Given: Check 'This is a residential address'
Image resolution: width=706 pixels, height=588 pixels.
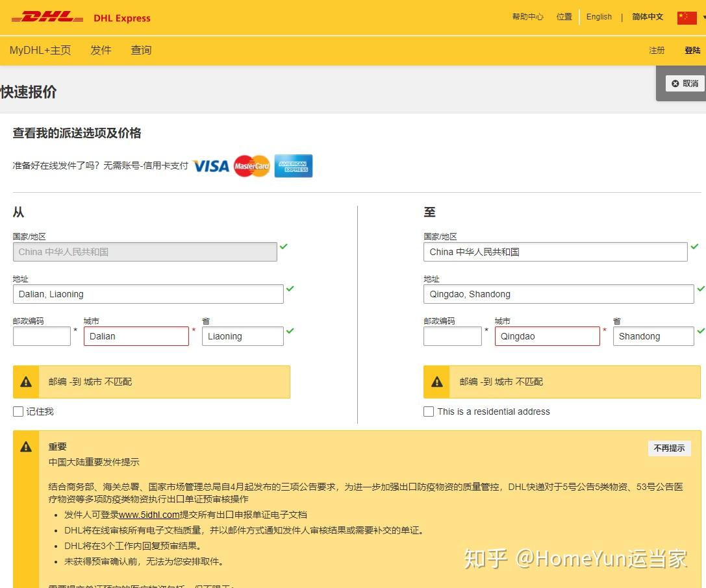Looking at the screenshot, I should [x=429, y=411].
